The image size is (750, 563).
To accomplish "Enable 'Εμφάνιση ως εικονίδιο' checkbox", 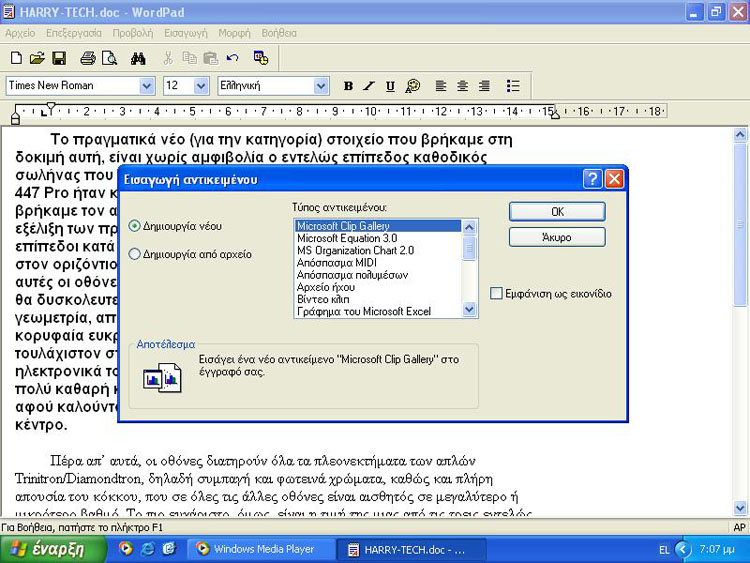I will pos(496,293).
